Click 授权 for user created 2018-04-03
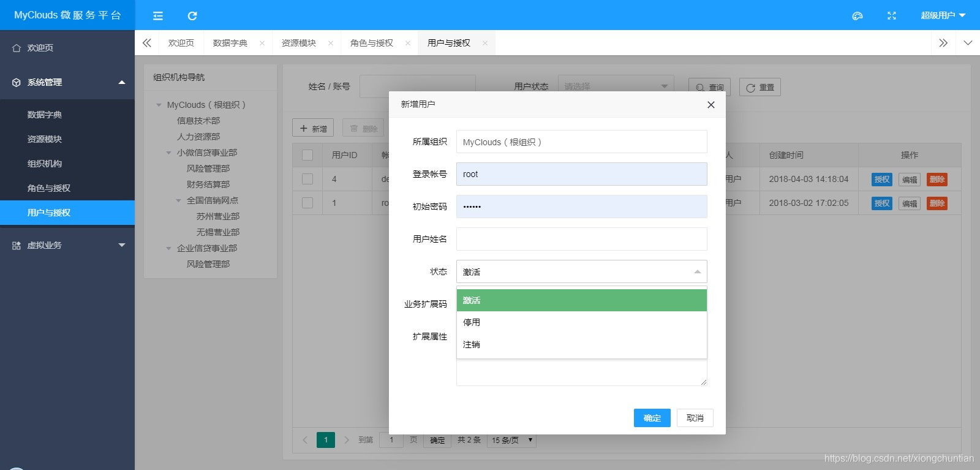 tap(882, 180)
